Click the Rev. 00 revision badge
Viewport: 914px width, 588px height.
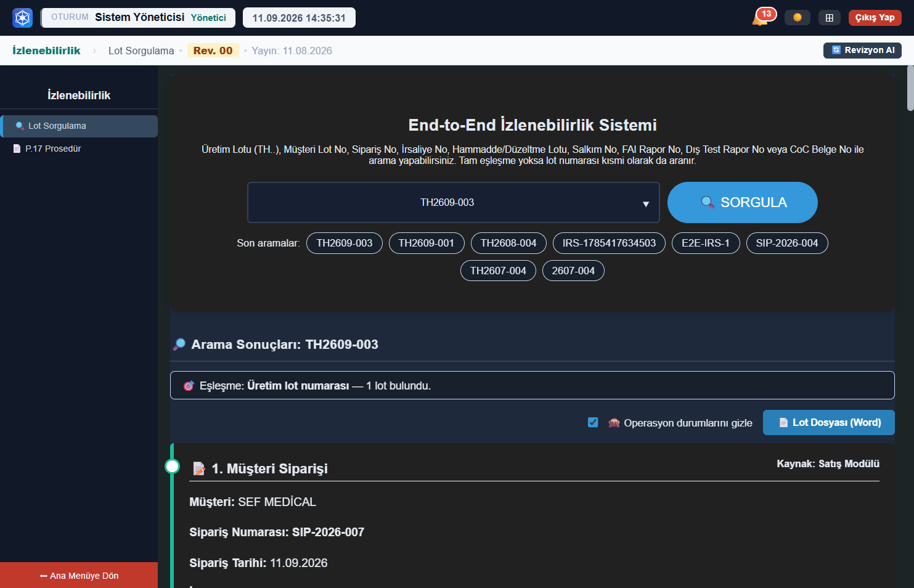tap(213, 51)
